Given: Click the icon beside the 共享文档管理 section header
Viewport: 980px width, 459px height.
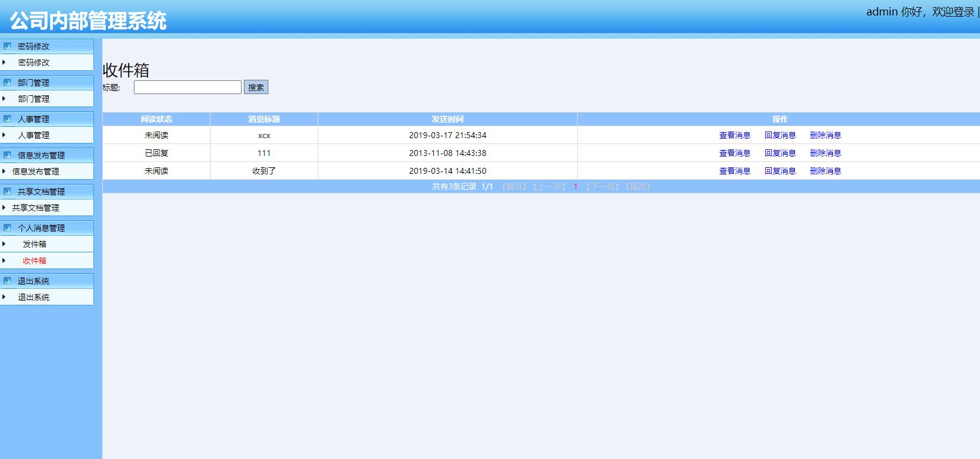Looking at the screenshot, I should point(7,191).
